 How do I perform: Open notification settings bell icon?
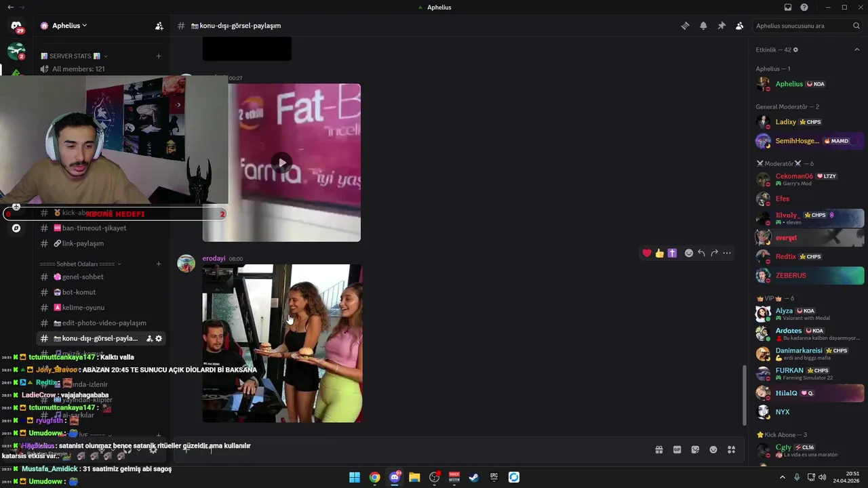point(703,26)
